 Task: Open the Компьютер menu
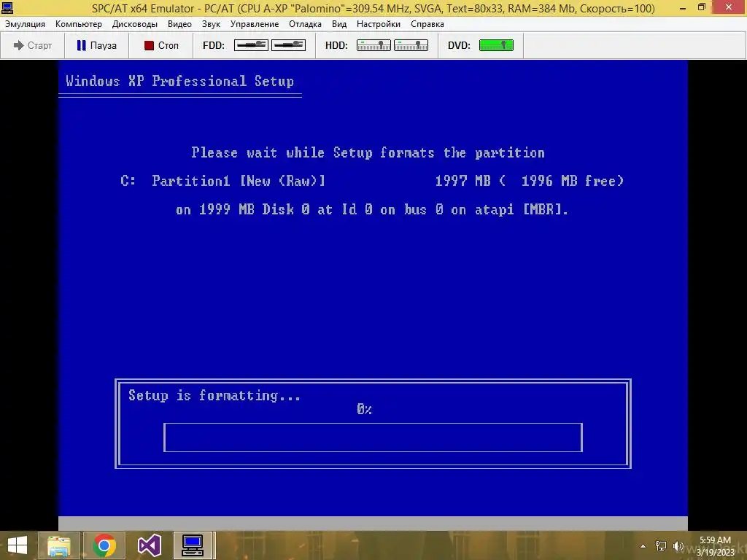coord(79,24)
